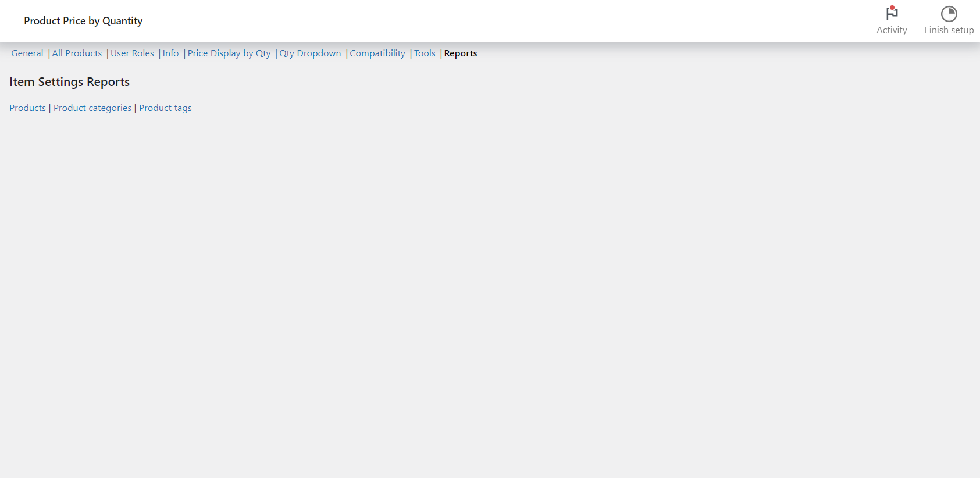Image resolution: width=980 pixels, height=478 pixels.
Task: Click the Finish setup text label
Action: tap(949, 30)
